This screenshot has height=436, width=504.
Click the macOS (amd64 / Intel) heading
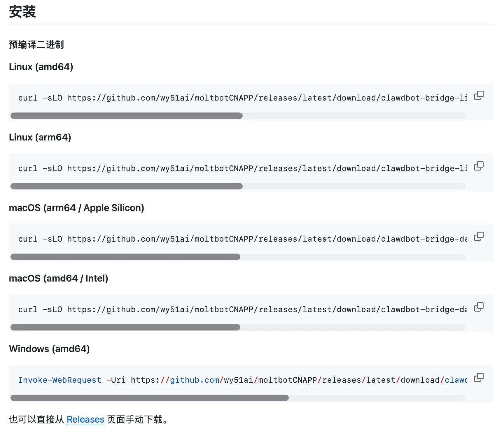(x=59, y=278)
